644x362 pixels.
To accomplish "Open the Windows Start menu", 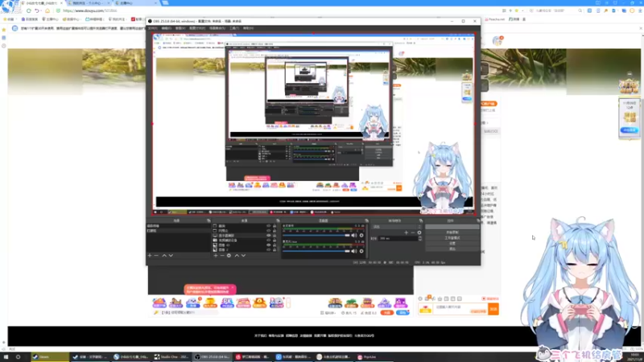I will pyautogui.click(x=6, y=357).
